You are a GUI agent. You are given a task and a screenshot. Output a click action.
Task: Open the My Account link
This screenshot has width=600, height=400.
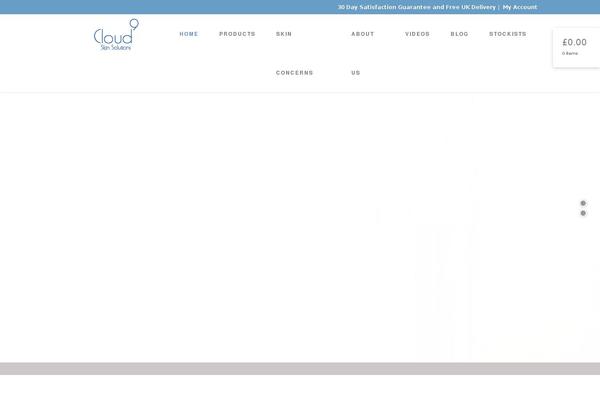[520, 7]
